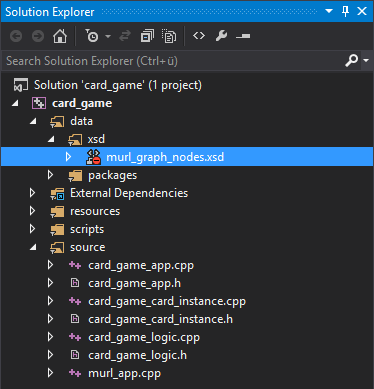Collapse the data folder
Screen dimensions: 374x389
coord(33,122)
